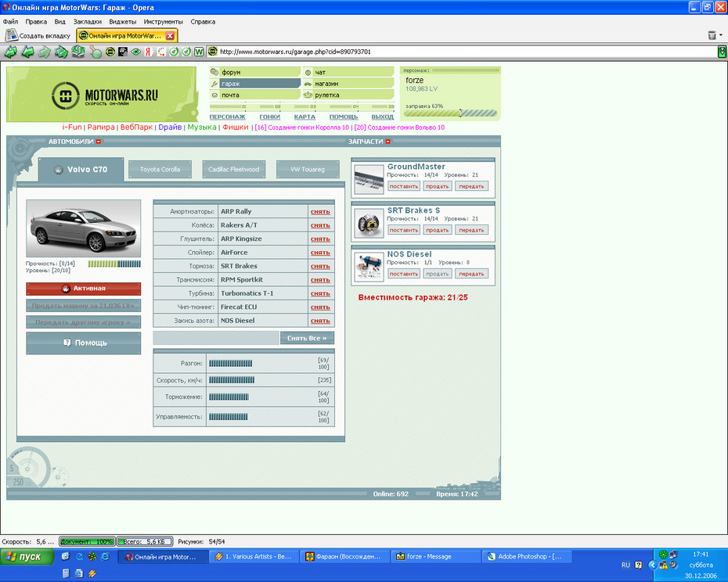728x582 pixels.
Task: Click the NOS Diesel part image
Action: [369, 267]
